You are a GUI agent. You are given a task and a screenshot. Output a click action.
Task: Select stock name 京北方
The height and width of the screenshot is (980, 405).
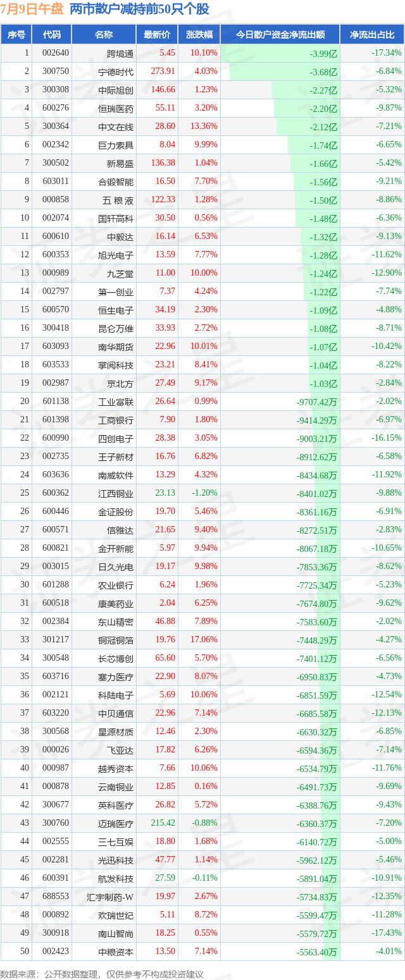pos(120,384)
